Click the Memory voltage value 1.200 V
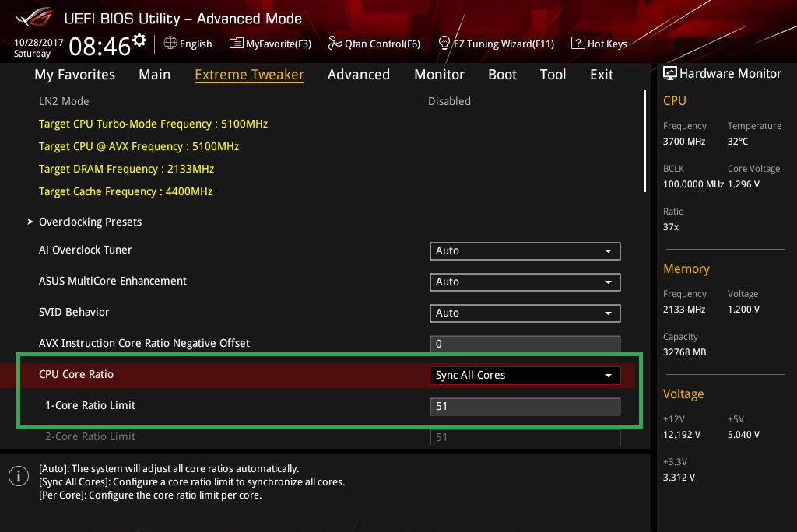 [x=743, y=310]
